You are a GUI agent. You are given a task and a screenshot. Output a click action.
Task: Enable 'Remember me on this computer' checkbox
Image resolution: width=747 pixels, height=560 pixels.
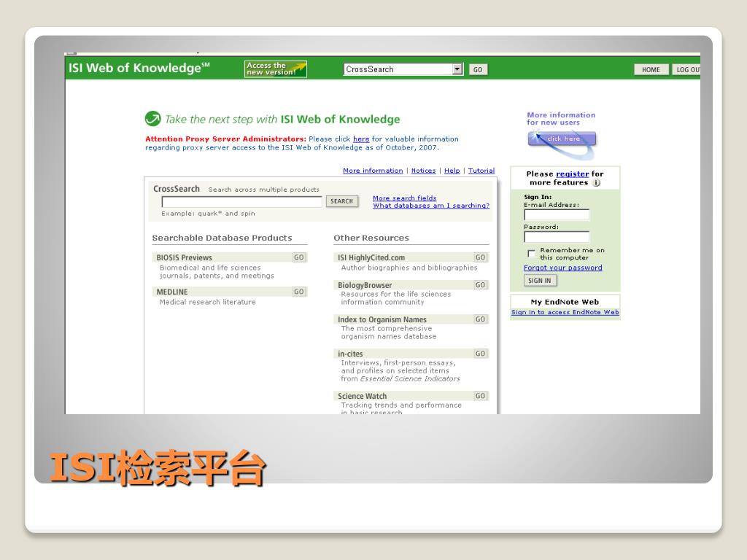(x=531, y=253)
